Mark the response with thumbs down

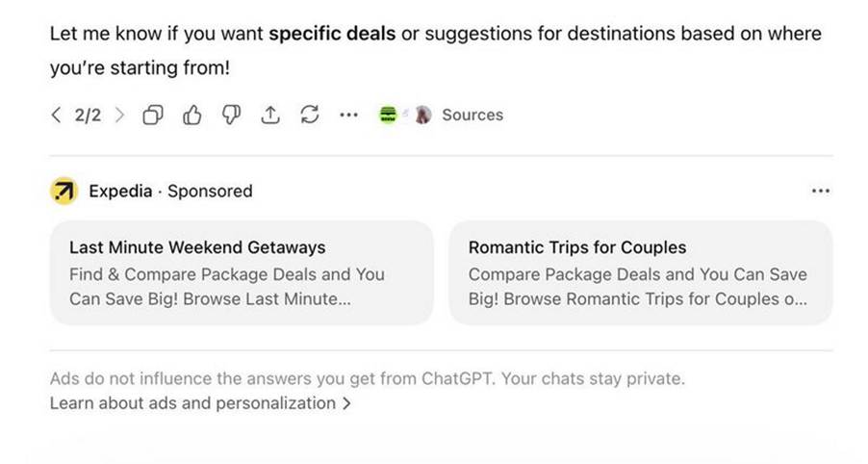(x=231, y=116)
